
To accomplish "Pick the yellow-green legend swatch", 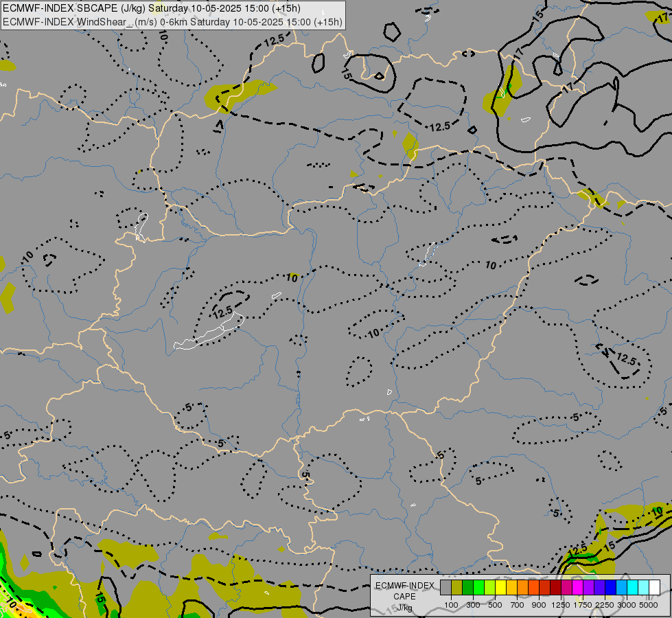I will pos(490,588).
